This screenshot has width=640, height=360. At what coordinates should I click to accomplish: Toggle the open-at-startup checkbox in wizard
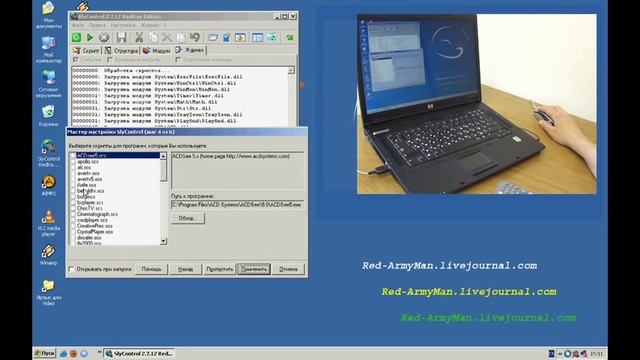coord(71,269)
